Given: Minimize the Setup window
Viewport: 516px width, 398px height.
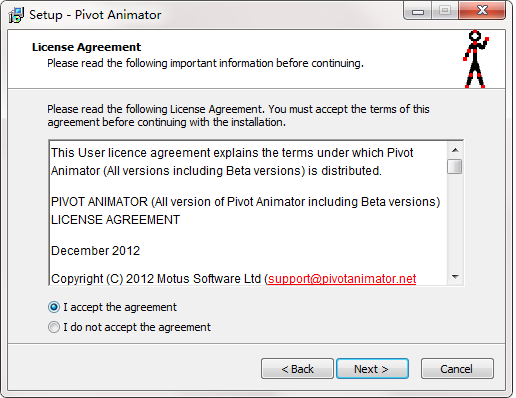Looking at the screenshot, I should [418, 11].
